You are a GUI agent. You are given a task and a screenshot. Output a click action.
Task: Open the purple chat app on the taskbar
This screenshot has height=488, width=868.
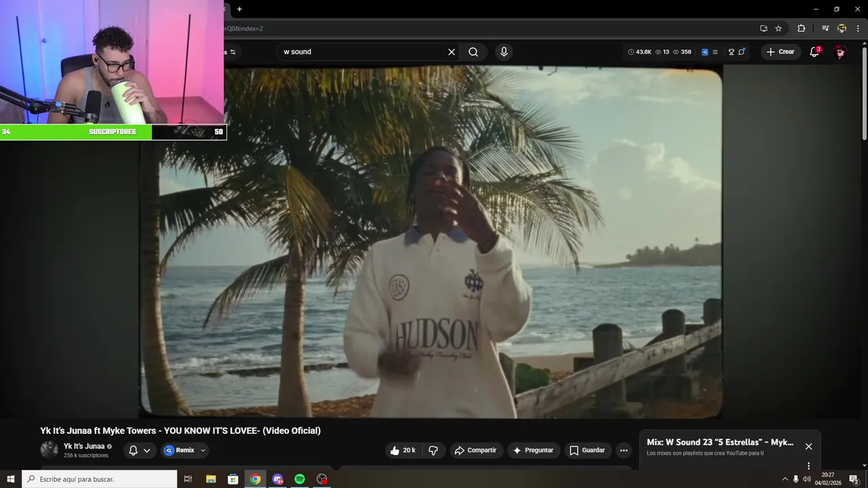[277, 479]
